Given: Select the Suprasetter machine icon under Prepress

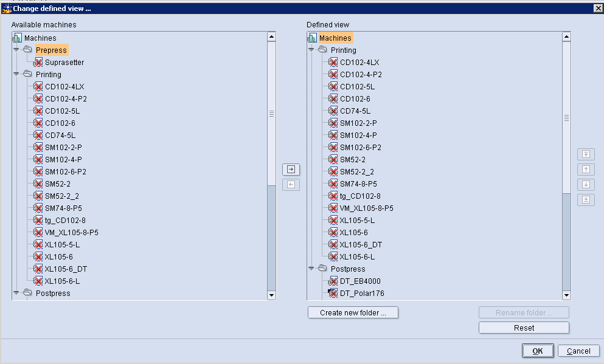Looking at the screenshot, I should click(37, 62).
